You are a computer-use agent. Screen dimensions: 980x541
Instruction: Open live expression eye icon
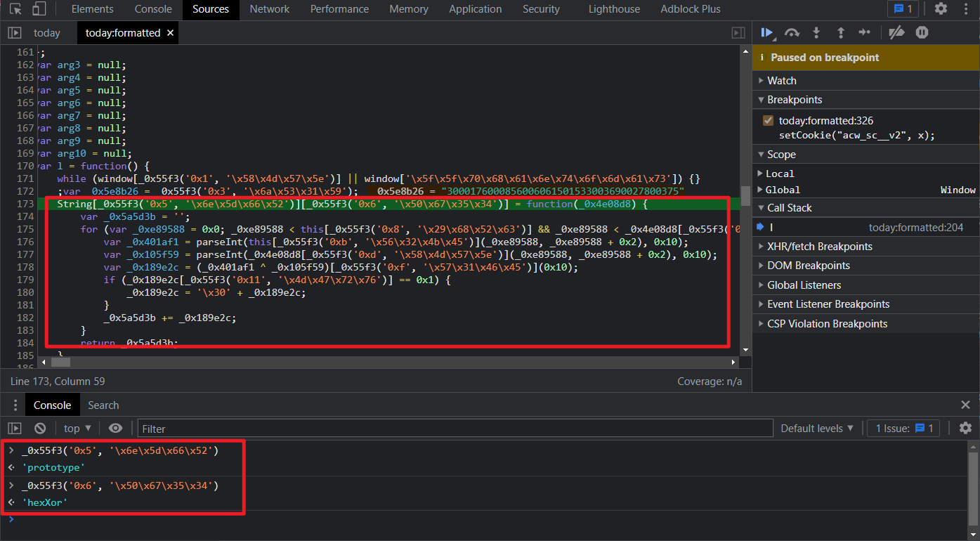tap(115, 428)
